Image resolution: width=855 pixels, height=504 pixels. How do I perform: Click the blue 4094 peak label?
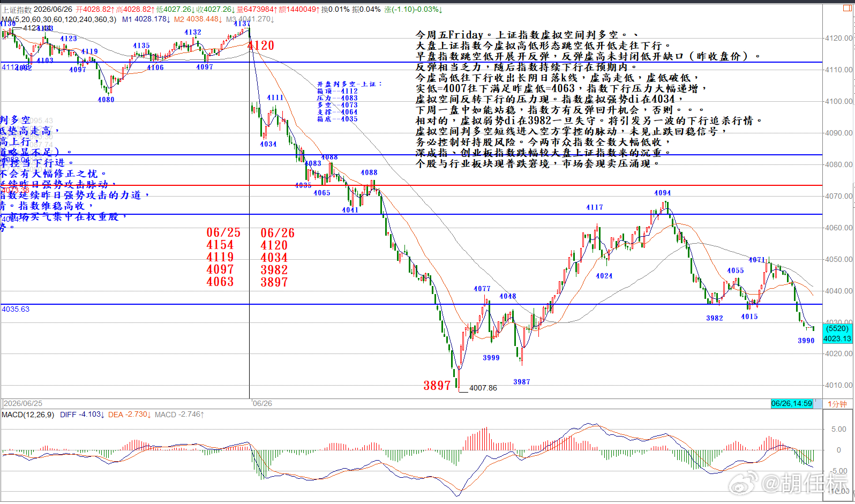pyautogui.click(x=663, y=193)
